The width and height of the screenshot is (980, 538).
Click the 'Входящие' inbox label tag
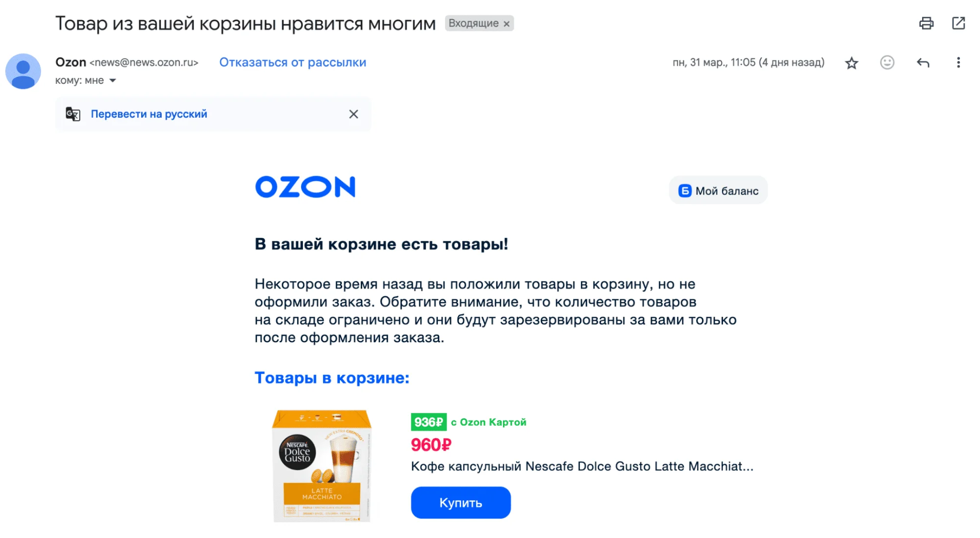coord(473,24)
